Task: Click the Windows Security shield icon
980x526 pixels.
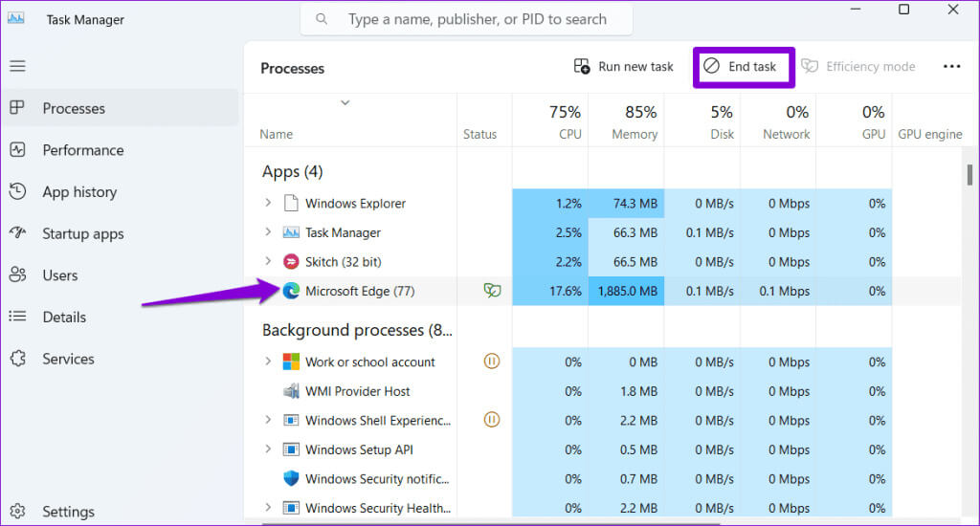Action: click(x=291, y=478)
